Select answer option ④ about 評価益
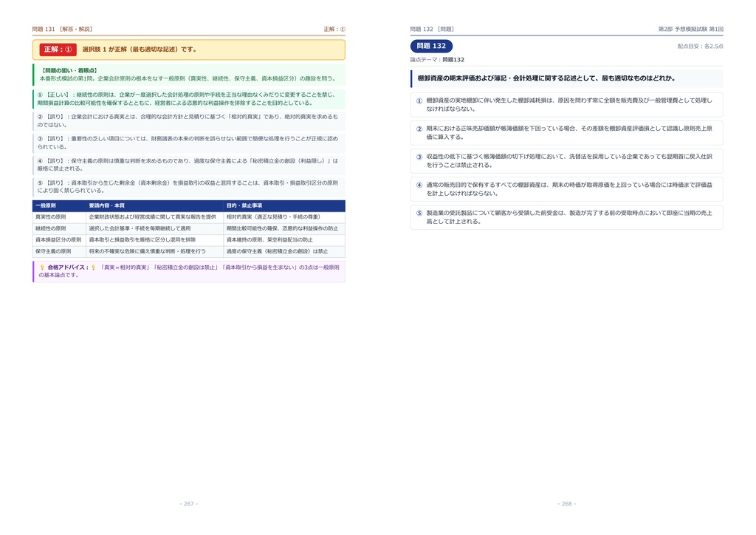 pos(566,189)
